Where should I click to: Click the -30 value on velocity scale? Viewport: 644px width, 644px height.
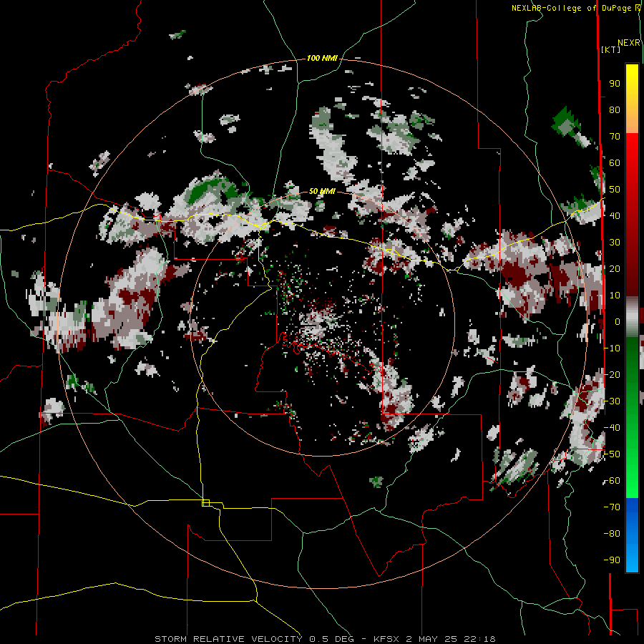612,401
